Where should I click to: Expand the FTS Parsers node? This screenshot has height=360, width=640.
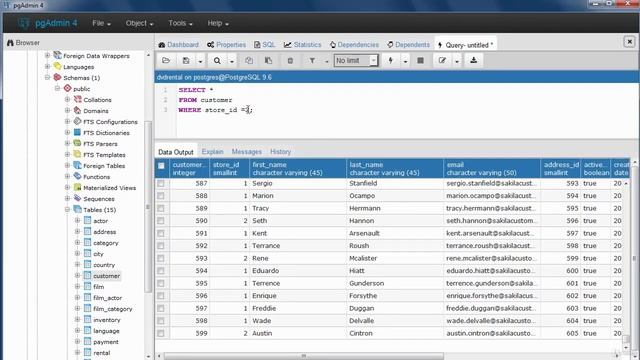tap(67, 144)
